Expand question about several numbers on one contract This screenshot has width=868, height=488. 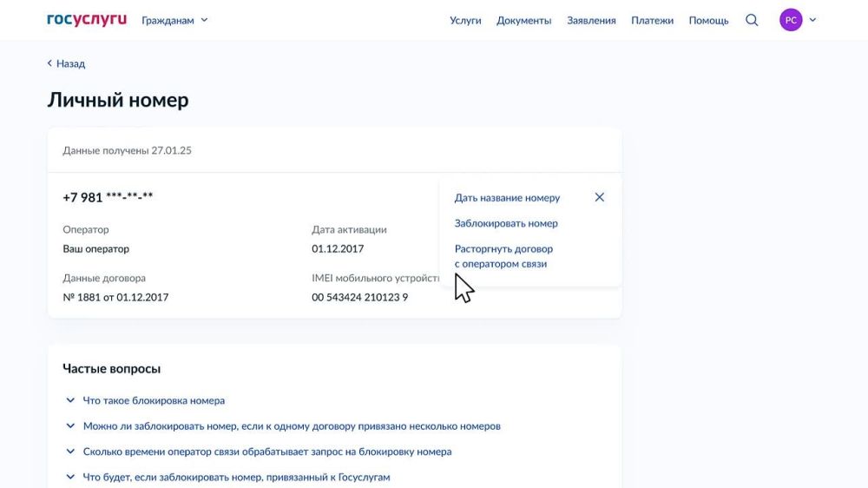(x=291, y=426)
